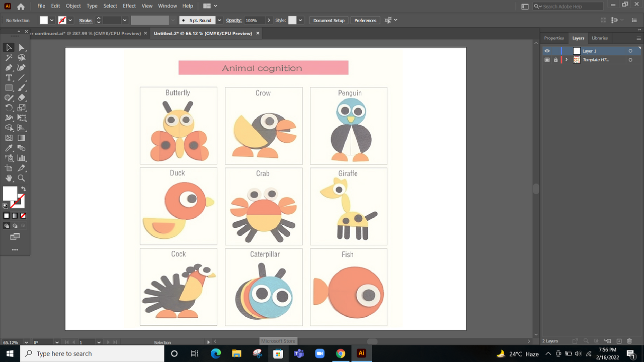644x362 pixels.
Task: Swap fill and stroke colors
Action: pyautogui.click(x=23, y=189)
